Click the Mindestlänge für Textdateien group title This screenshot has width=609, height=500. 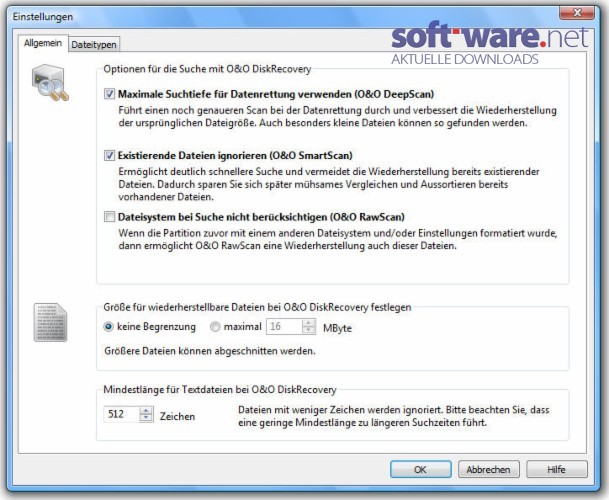tap(220, 390)
